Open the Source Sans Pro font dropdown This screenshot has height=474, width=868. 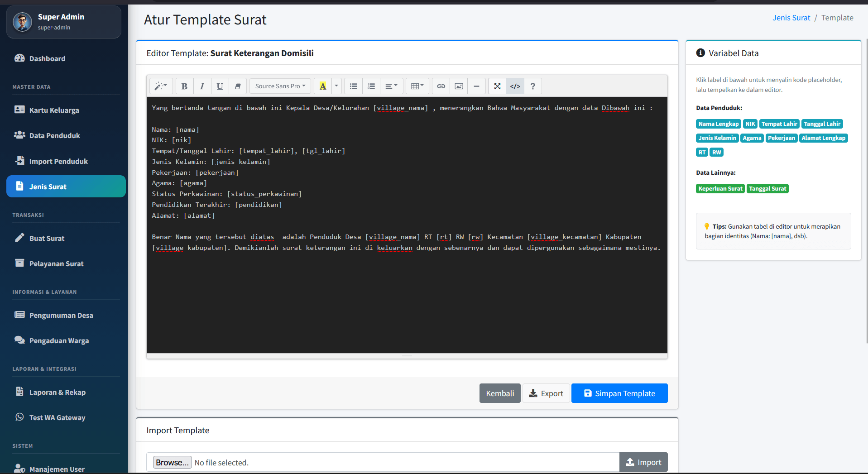pyautogui.click(x=280, y=86)
